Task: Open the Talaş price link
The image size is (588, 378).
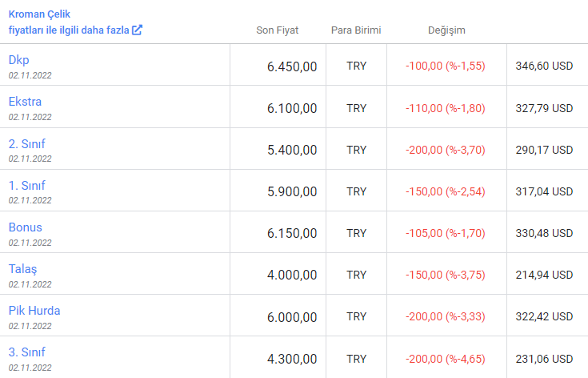Action: click(x=23, y=269)
